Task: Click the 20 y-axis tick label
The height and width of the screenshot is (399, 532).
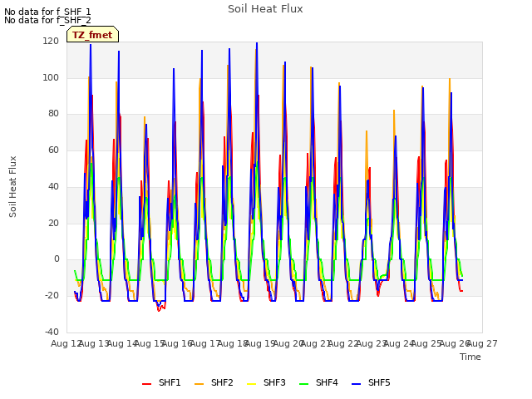Action: [53, 224]
